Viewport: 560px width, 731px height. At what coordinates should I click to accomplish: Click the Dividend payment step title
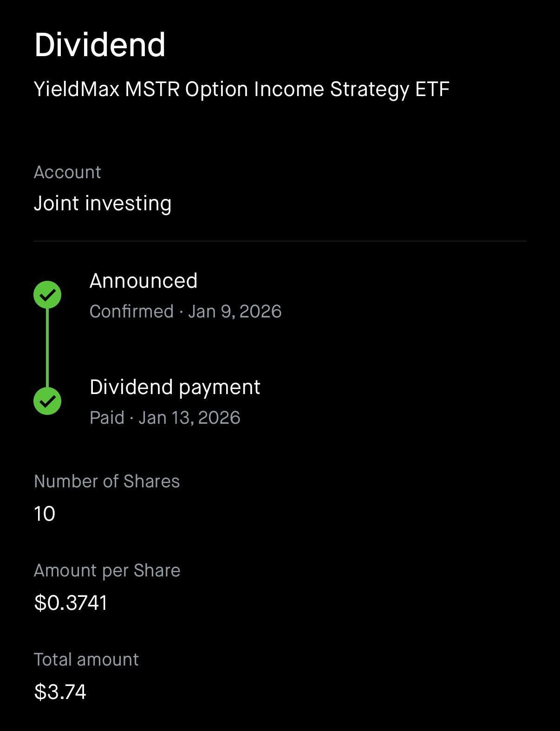175,387
